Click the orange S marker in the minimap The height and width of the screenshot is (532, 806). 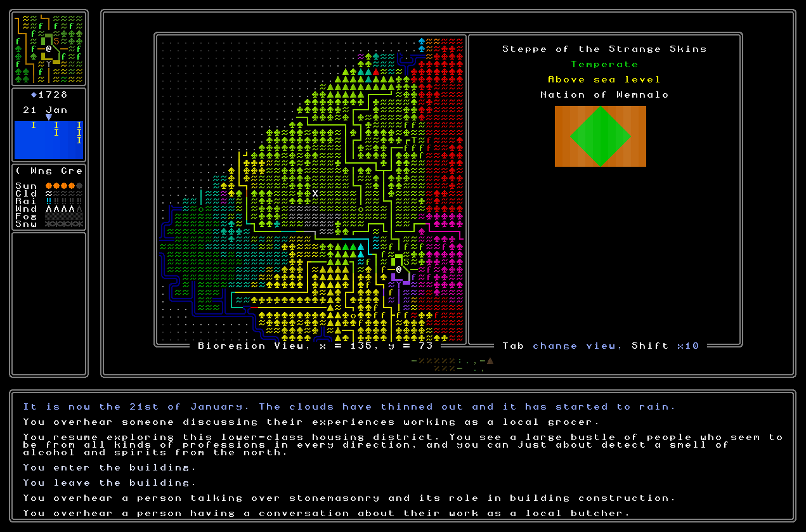(x=56, y=41)
